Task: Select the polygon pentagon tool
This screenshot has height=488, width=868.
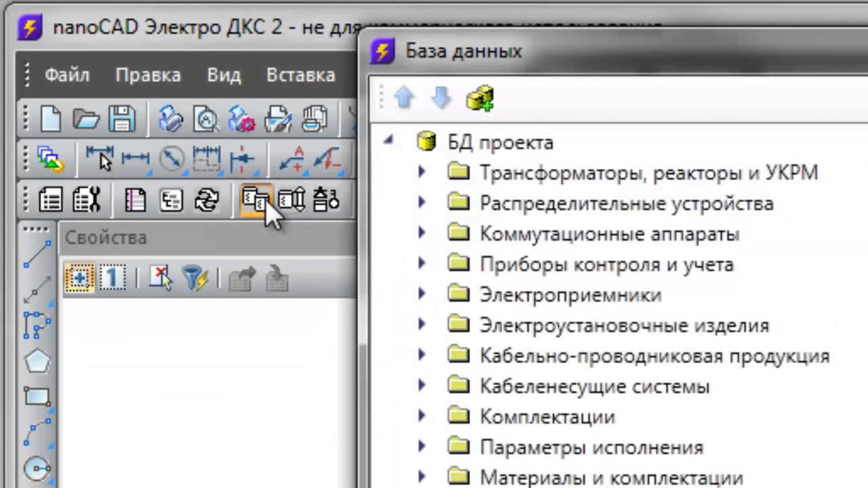Action: [37, 361]
